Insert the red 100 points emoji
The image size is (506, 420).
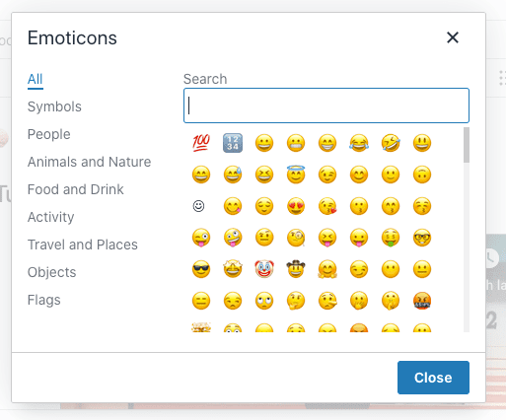201,143
